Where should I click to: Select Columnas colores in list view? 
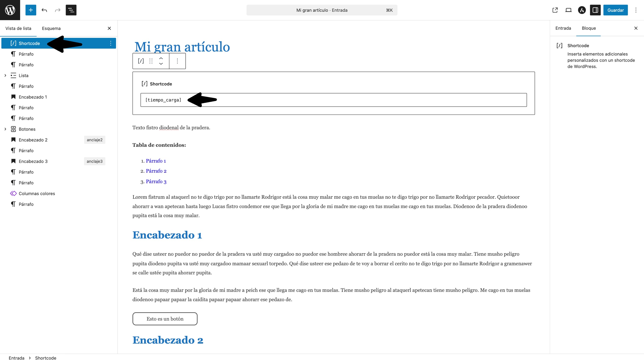coord(37,193)
